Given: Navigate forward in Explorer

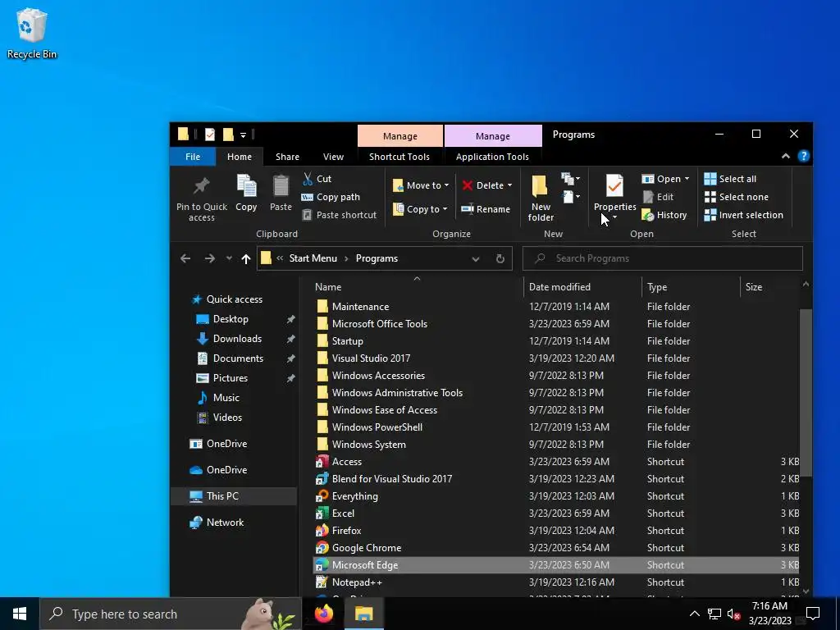Looking at the screenshot, I should pyautogui.click(x=209, y=258).
